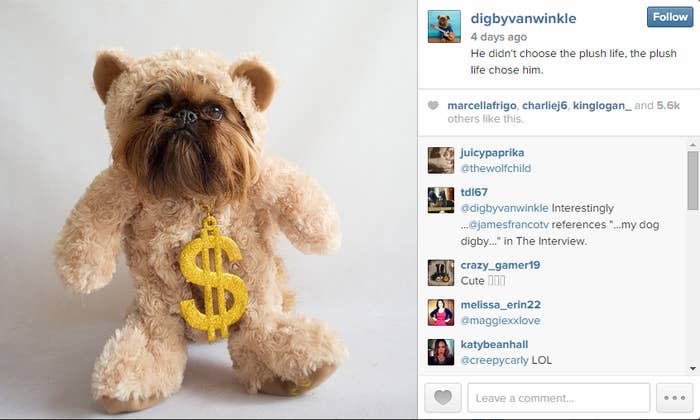Follow digbyvanwinkle with the Follow button
Viewport: 700px width, 420px height.
point(670,17)
